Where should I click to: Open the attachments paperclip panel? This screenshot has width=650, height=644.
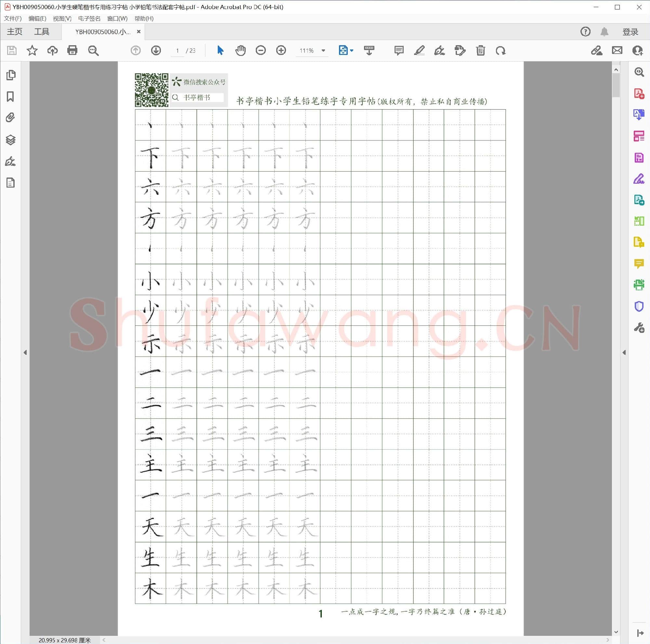[x=11, y=118]
